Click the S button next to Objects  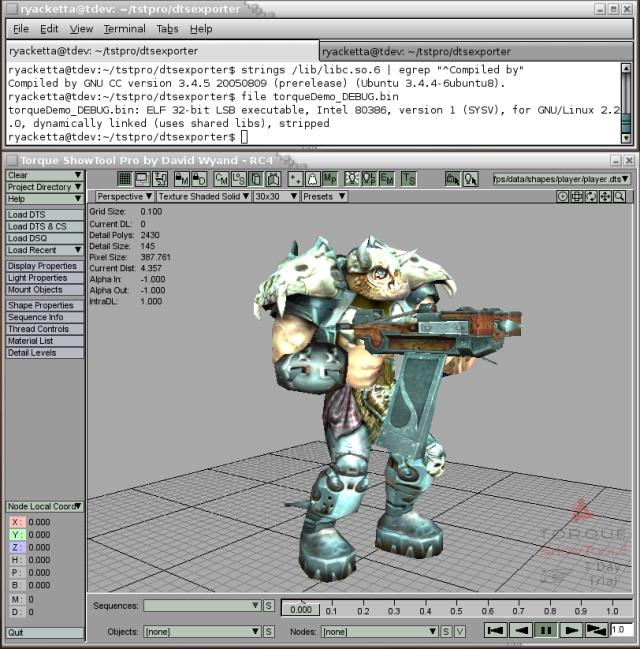click(x=269, y=632)
